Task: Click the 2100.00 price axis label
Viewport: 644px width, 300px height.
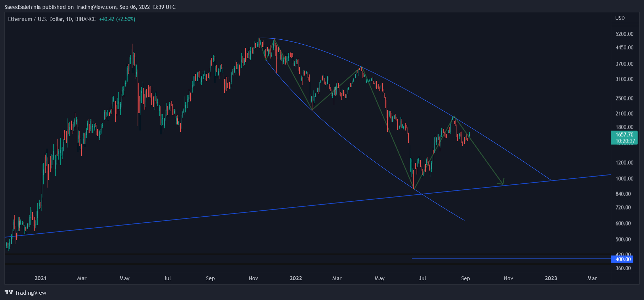Action: (624, 113)
